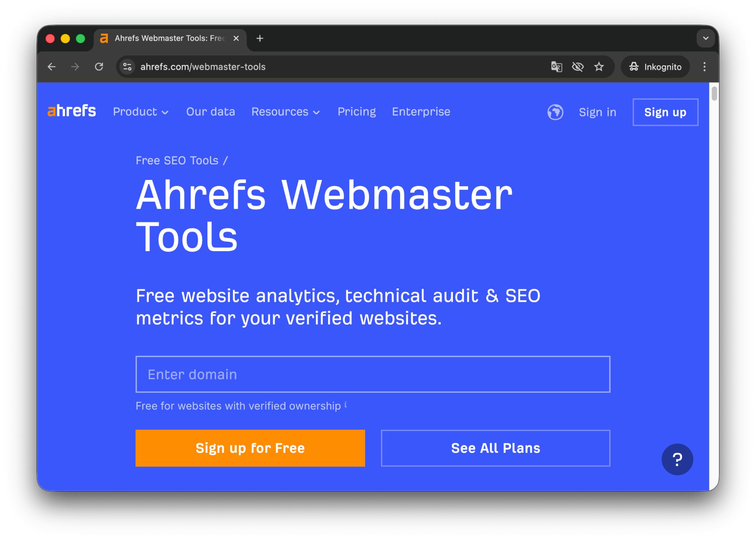Click the info icon next to verified ownership text

pyautogui.click(x=346, y=404)
